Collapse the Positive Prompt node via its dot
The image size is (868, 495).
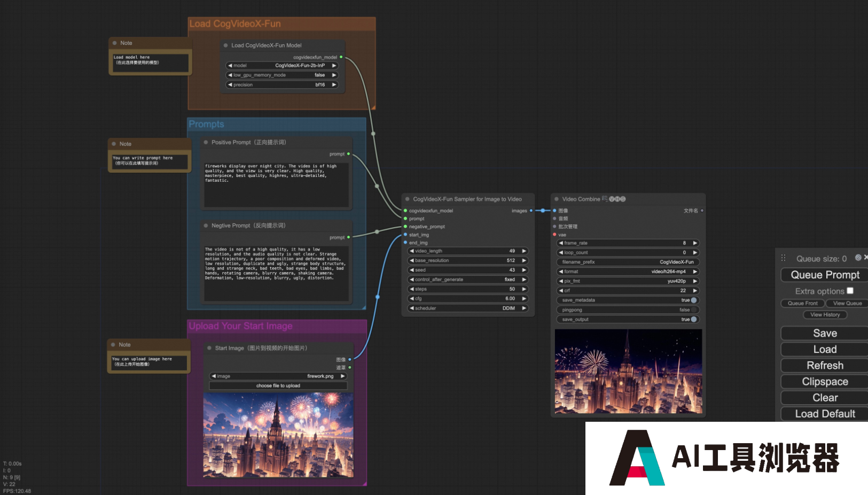[x=206, y=142]
